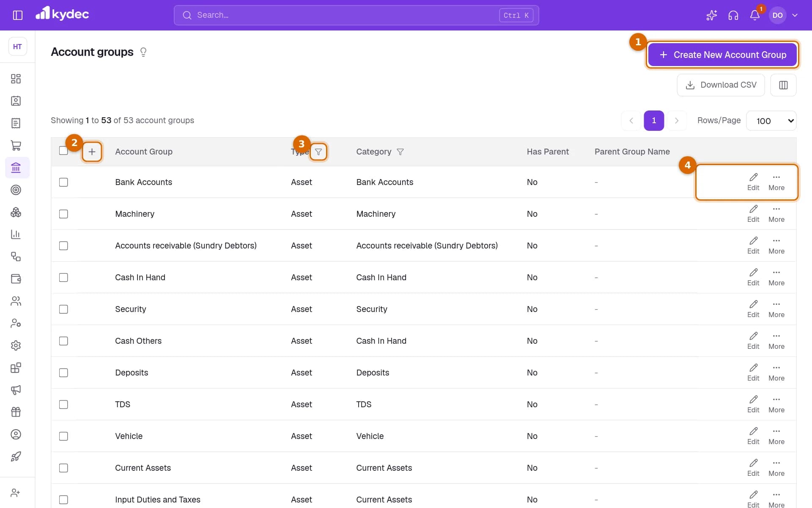Open More options for Cash In Hand

coord(776,277)
